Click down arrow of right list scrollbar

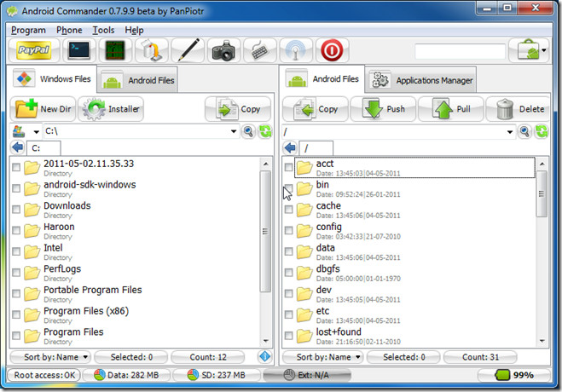pyautogui.click(x=542, y=341)
